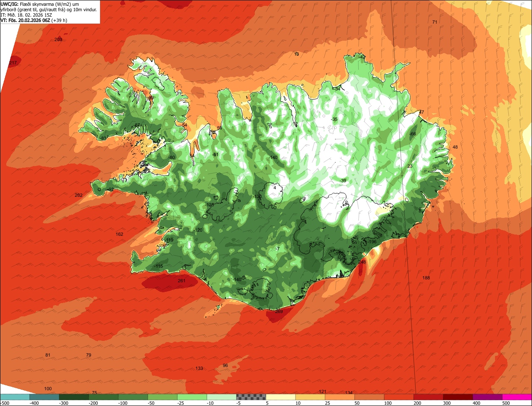The width and height of the screenshot is (532, 406).
Task: Click the sea value 188
Action: pos(426,278)
